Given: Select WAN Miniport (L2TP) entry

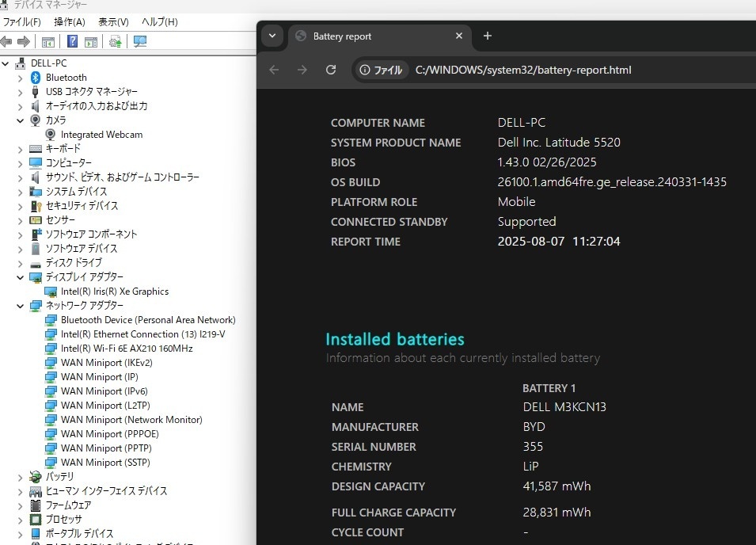Looking at the screenshot, I should 105,405.
